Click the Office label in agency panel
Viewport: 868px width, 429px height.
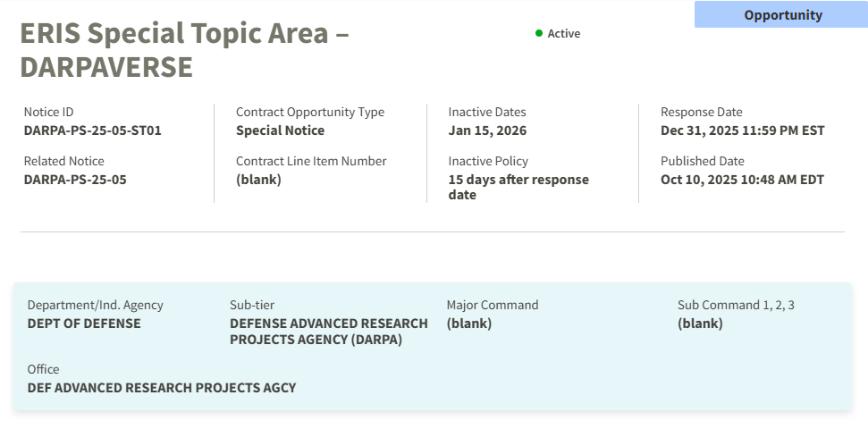point(43,369)
